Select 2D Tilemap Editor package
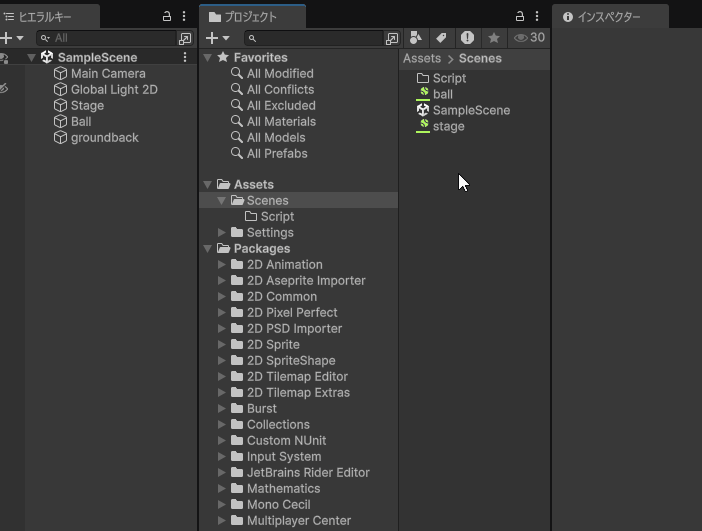 coord(297,377)
